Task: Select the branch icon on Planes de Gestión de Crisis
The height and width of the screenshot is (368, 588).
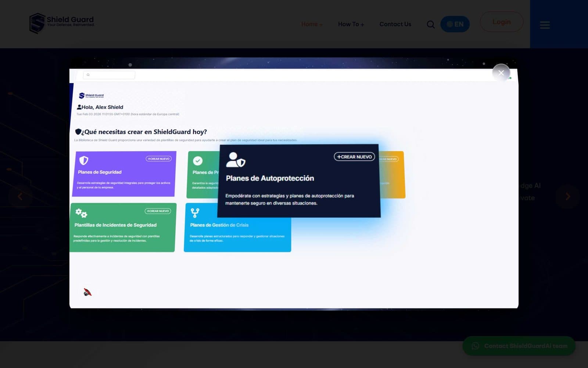Action: (195, 213)
